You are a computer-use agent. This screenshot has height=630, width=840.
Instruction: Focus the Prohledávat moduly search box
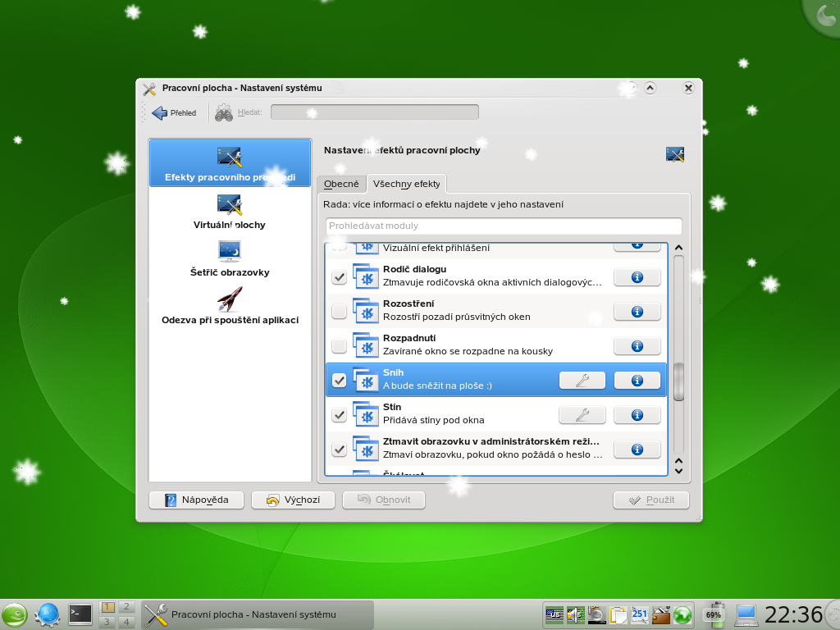coord(504,226)
